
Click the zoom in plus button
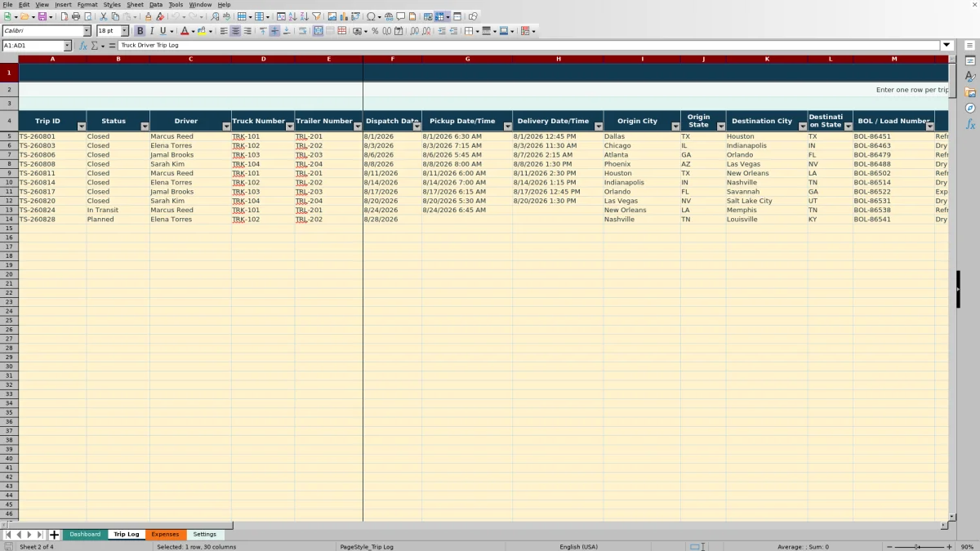tap(949, 547)
